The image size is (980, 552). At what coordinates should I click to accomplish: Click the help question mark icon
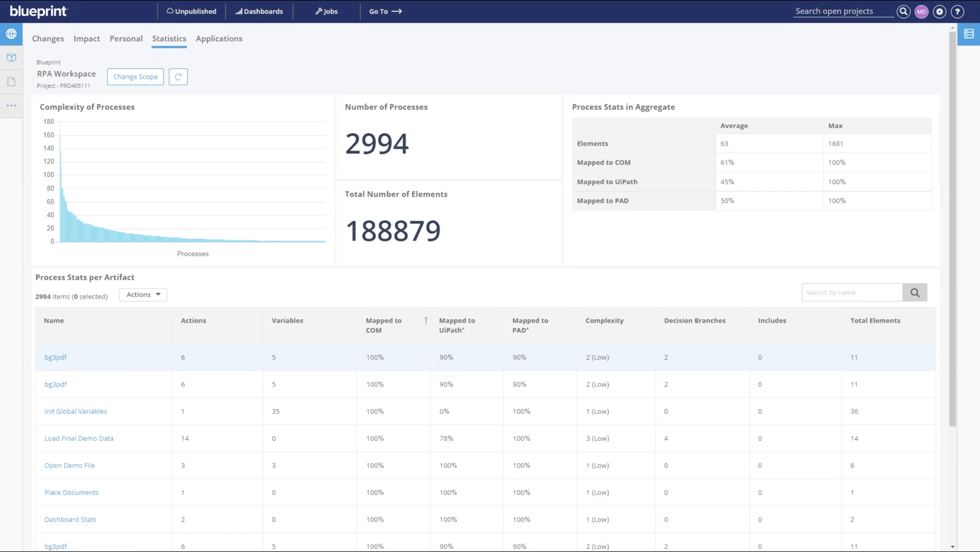958,11
